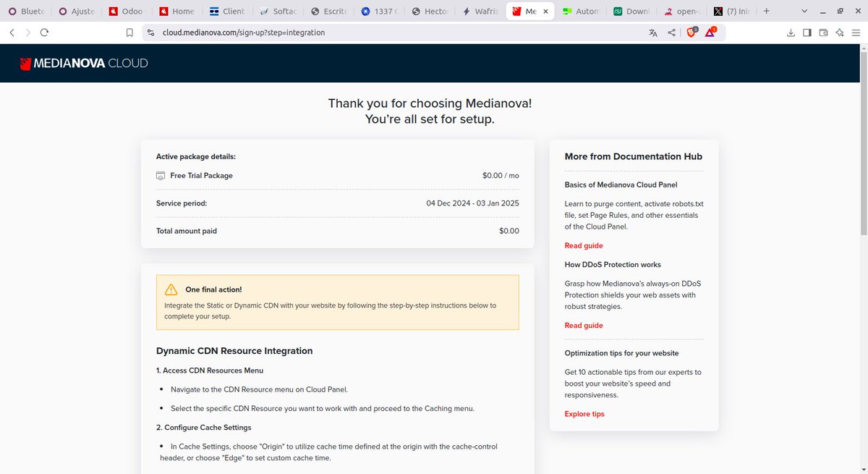868x474 pixels.
Task: Bookmark this page using the bookmark icon
Action: pos(129,33)
